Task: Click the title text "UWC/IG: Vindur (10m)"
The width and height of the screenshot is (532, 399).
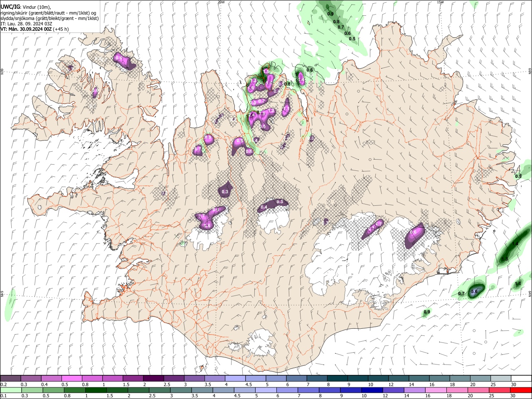Action: click(26, 7)
